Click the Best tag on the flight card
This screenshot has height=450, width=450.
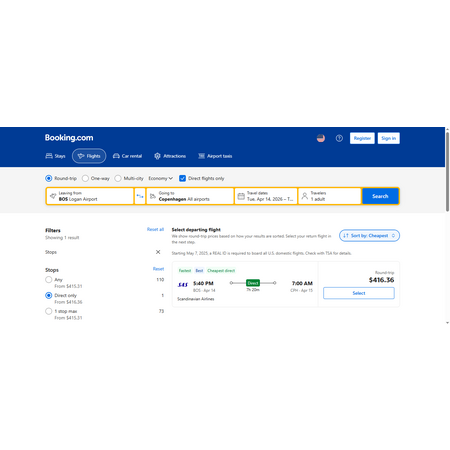(x=199, y=270)
